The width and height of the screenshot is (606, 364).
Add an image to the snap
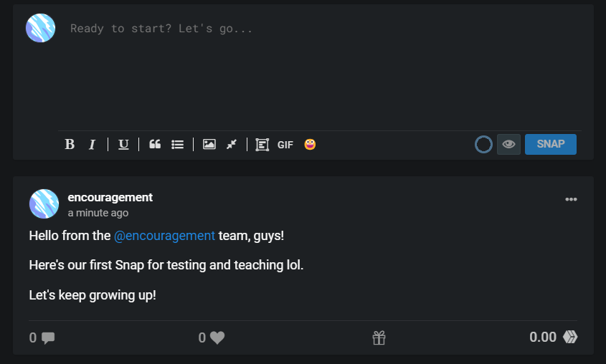[209, 144]
